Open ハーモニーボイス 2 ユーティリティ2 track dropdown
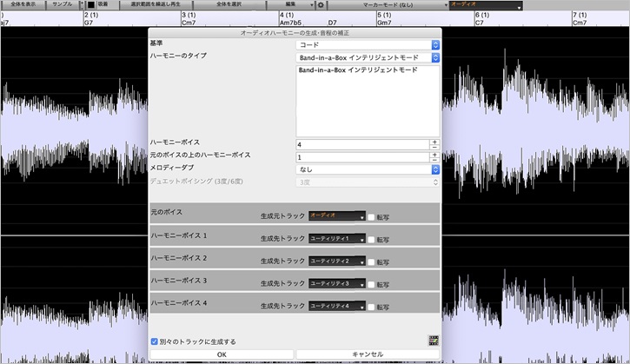The width and height of the screenshot is (630, 364). click(336, 261)
